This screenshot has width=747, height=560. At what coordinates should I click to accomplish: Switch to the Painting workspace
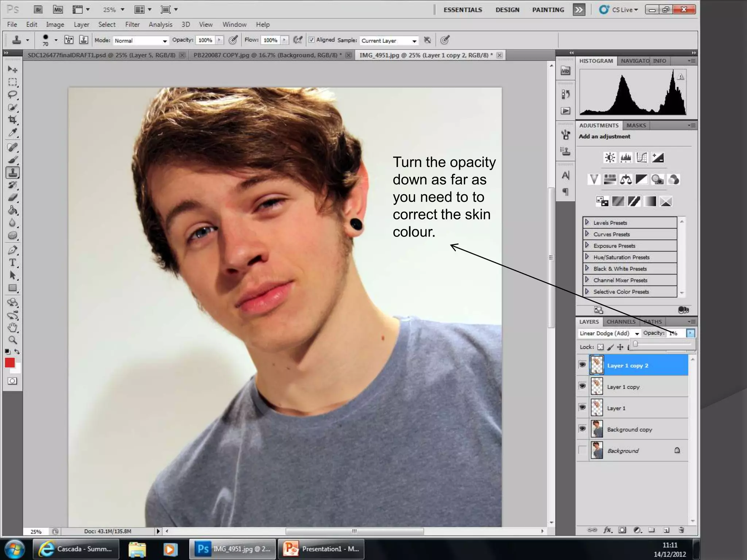(x=548, y=10)
